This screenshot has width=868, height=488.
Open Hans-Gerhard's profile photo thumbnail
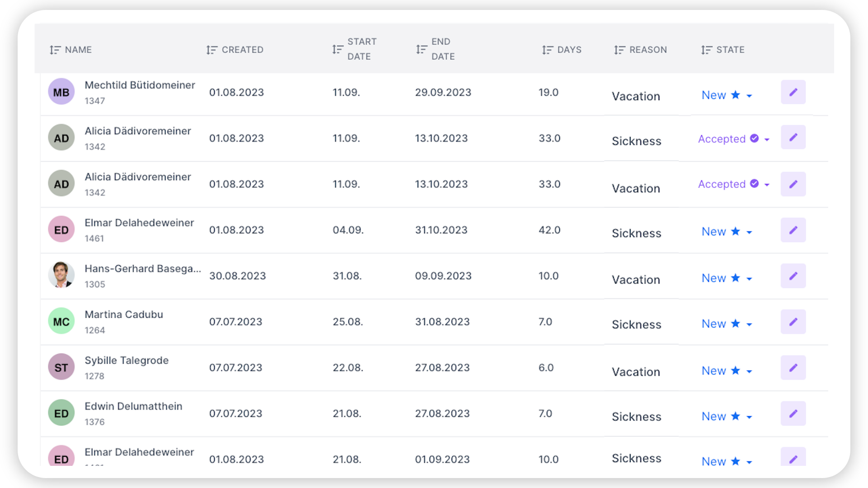click(x=61, y=275)
